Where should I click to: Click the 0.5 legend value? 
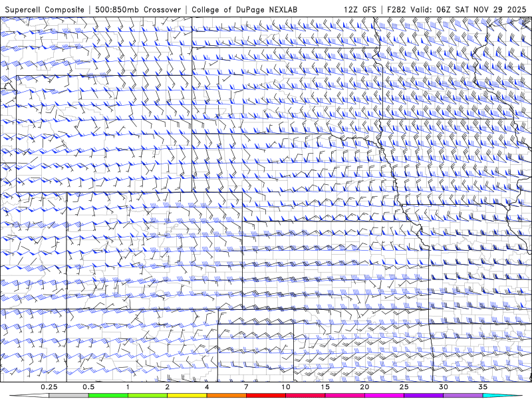click(x=88, y=387)
